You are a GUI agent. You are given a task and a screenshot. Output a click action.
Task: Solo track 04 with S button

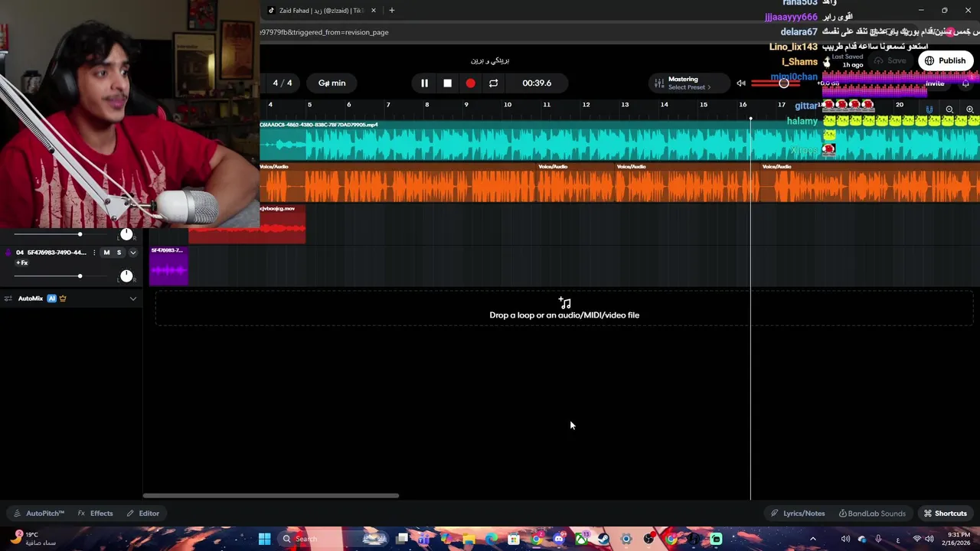[119, 253]
